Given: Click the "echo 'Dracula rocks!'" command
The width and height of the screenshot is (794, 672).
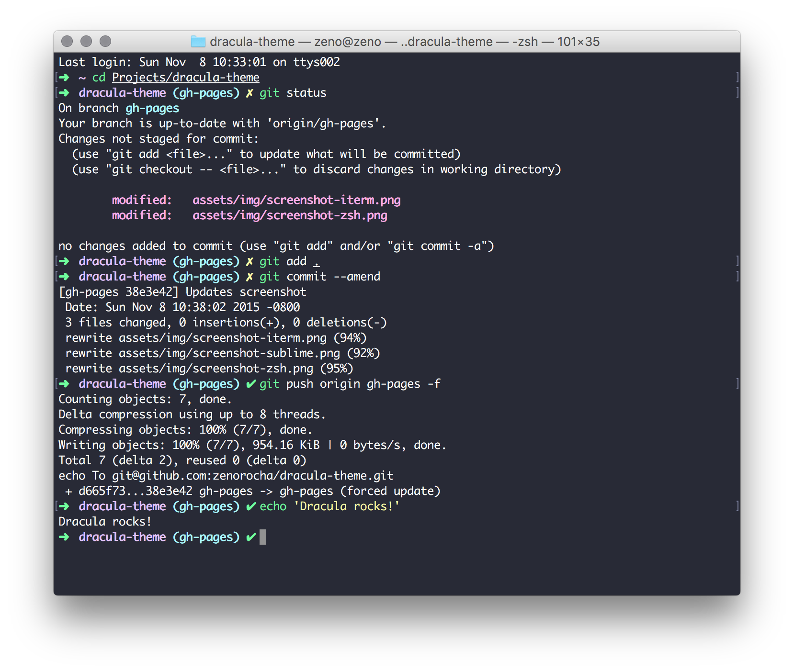Looking at the screenshot, I should point(330,506).
